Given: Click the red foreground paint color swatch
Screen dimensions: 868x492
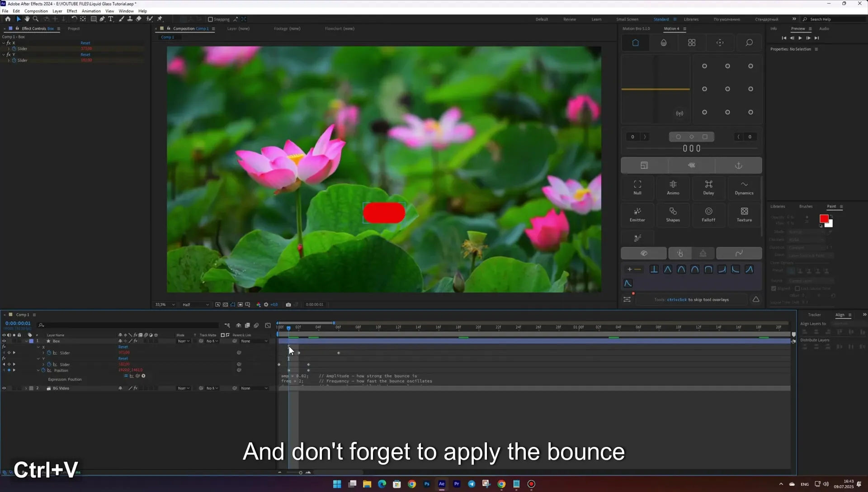Looking at the screenshot, I should point(824,219).
